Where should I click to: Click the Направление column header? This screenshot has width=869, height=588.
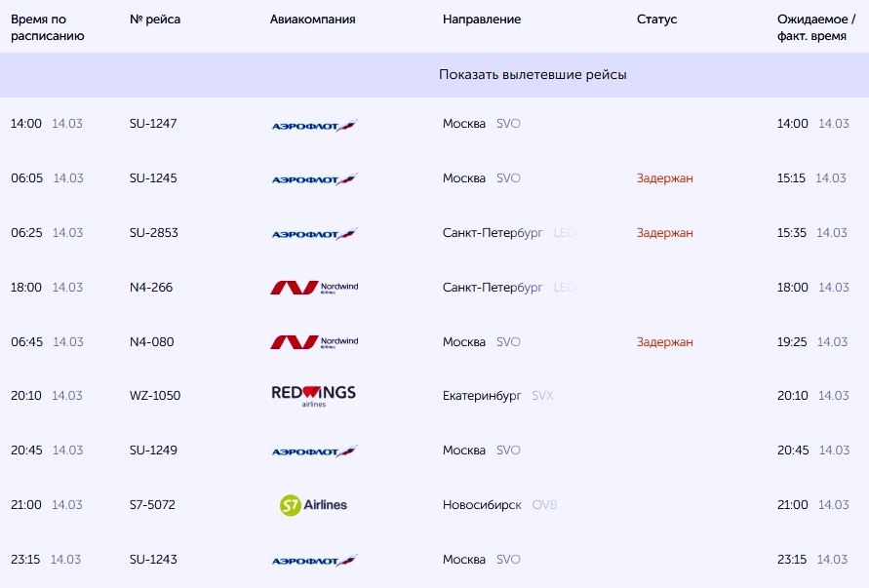pyautogui.click(x=482, y=20)
